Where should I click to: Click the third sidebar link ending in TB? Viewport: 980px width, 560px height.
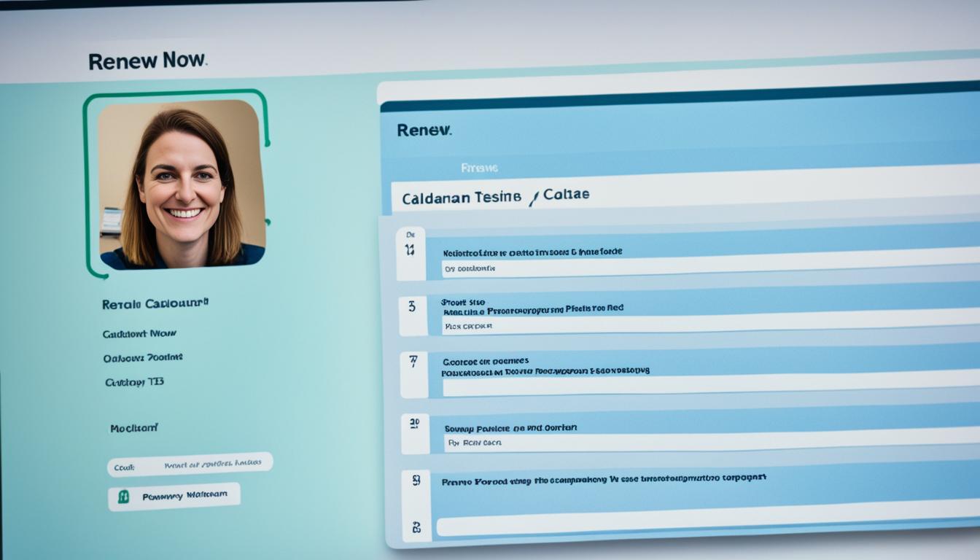134,382
